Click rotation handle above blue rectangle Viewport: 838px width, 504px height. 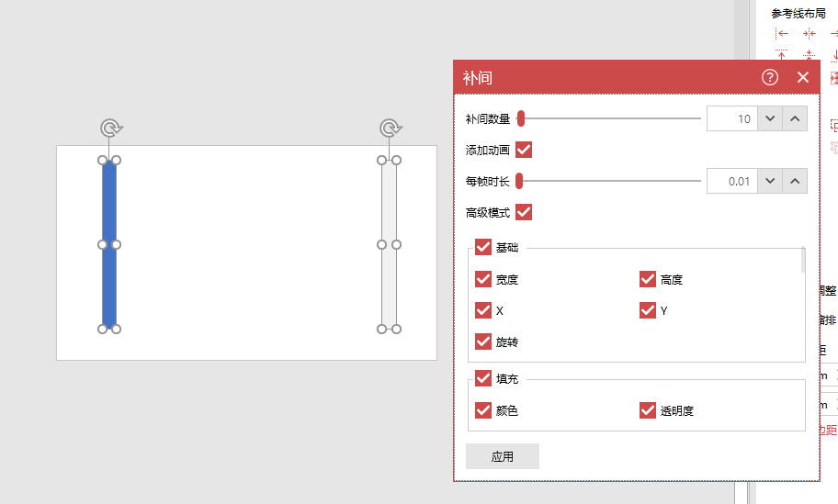110,128
